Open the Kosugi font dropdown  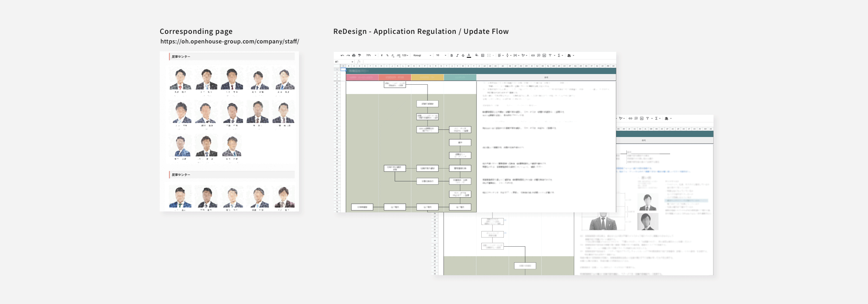[x=422, y=56]
